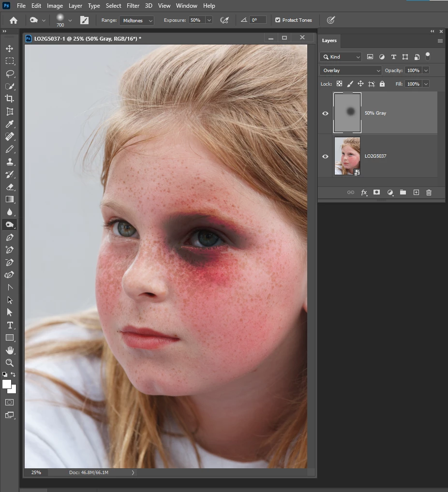Open the File menu
Viewport: 448px width, 492px height.
click(21, 6)
